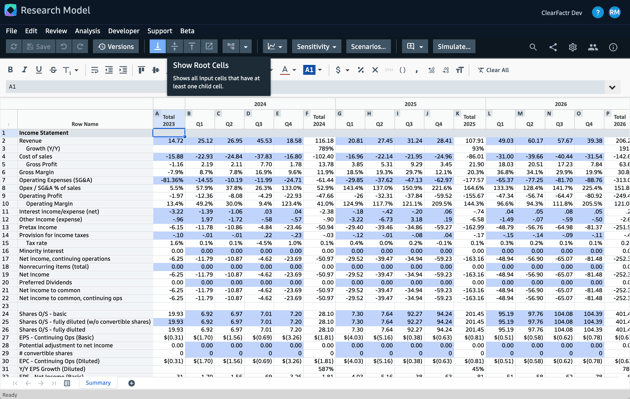
Task: Click the Clear All button
Action: tap(493, 70)
